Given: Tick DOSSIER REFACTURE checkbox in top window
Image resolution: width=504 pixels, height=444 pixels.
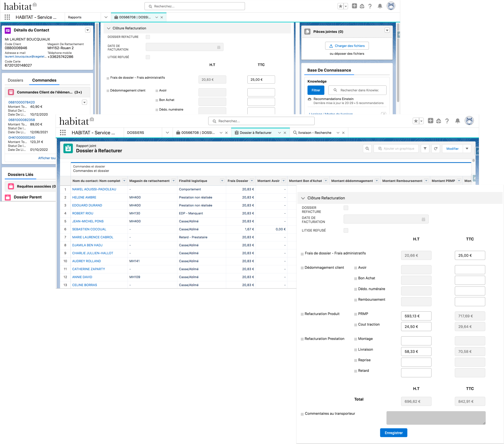Looking at the screenshot, I should coord(148,37).
